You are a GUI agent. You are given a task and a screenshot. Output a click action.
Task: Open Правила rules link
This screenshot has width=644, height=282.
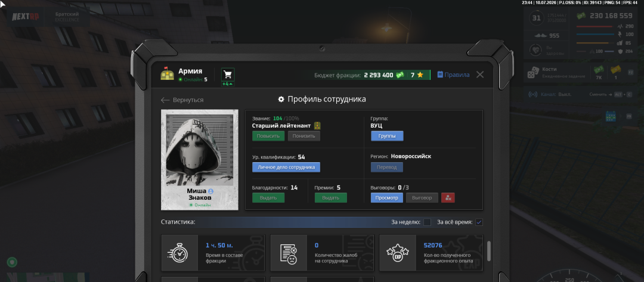pyautogui.click(x=453, y=75)
